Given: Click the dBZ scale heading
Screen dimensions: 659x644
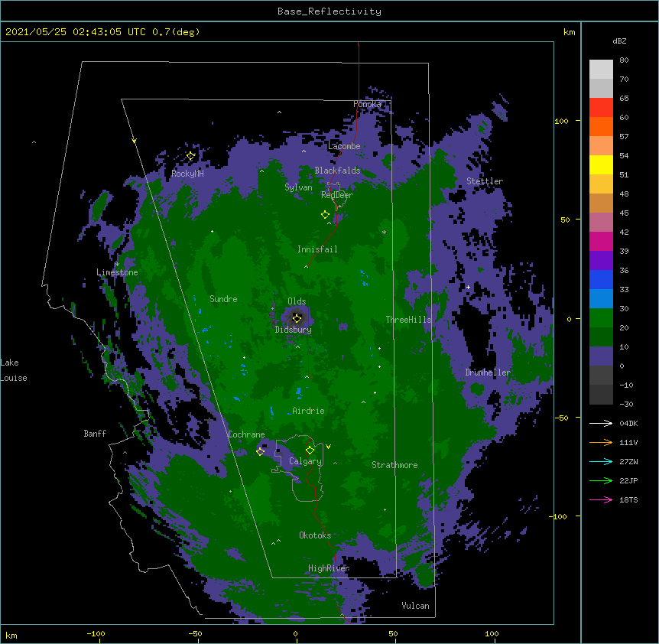Looking at the screenshot, I should click(619, 41).
